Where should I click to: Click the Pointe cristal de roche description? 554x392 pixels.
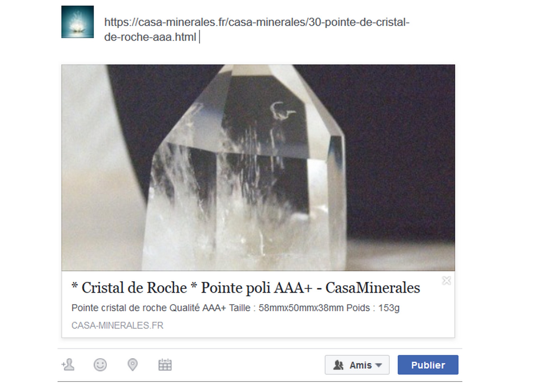235,308
